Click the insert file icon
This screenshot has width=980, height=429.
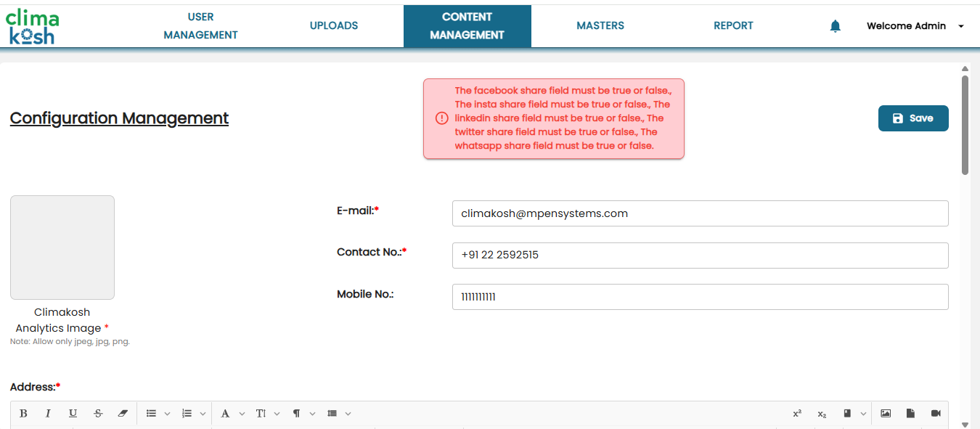[x=910, y=414]
